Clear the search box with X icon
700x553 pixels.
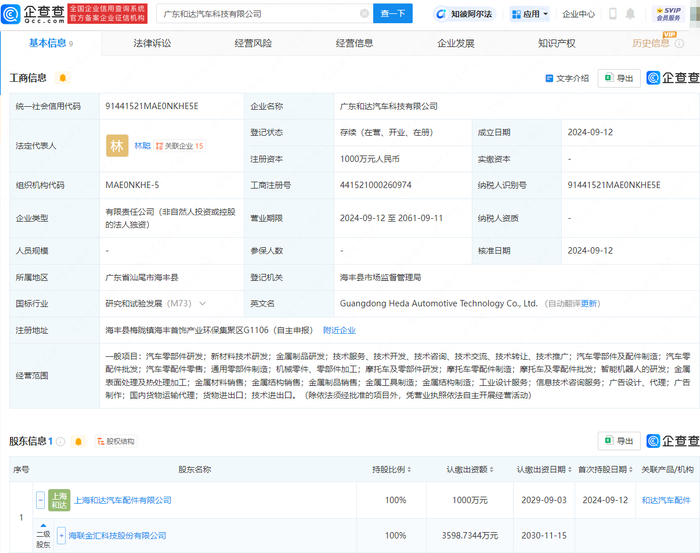click(362, 14)
